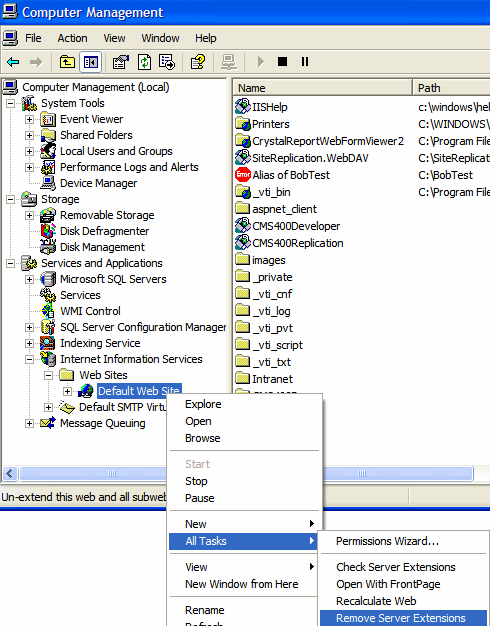Click the Export List toolbar icon
Viewport: 490px width, 626px height.
tap(167, 62)
